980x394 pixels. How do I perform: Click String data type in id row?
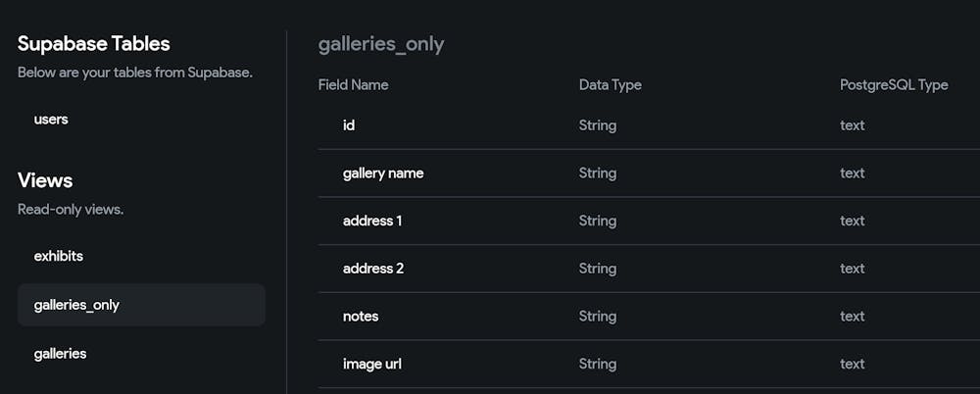(x=598, y=125)
